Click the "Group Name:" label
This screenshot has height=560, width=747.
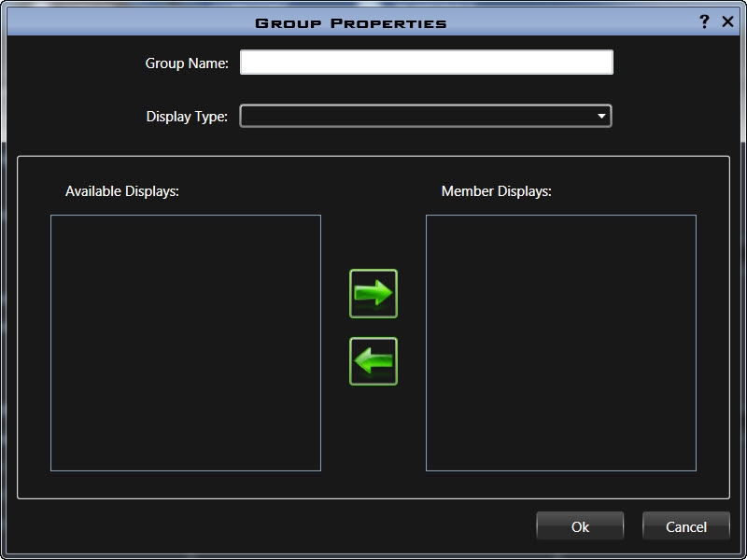tap(187, 63)
